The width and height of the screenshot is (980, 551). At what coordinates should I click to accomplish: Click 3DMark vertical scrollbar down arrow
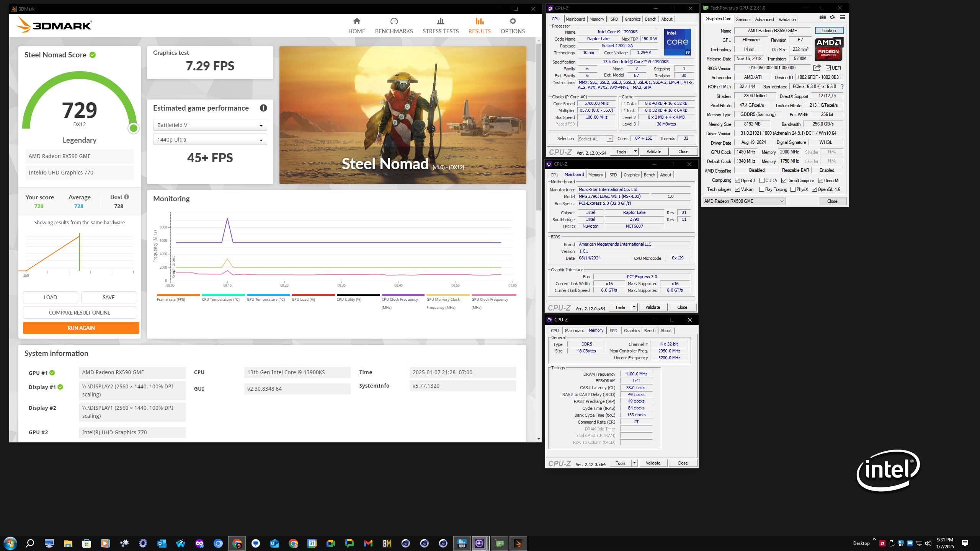click(x=539, y=439)
